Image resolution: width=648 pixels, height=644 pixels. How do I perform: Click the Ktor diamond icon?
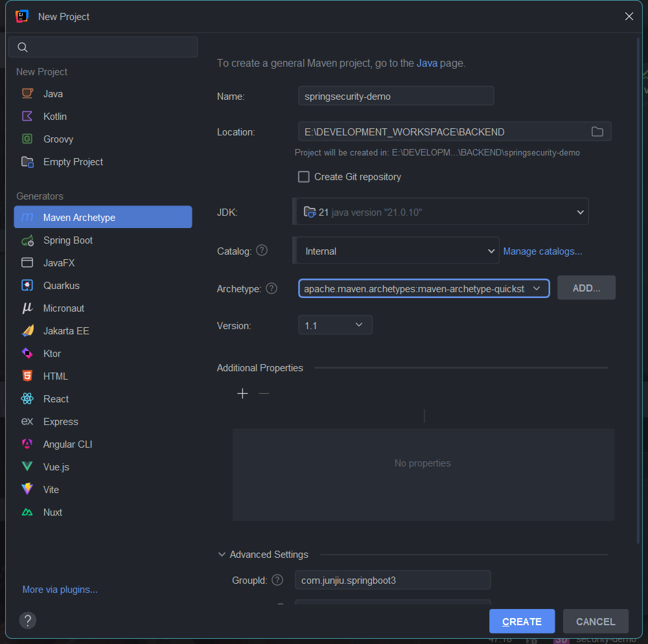point(27,353)
